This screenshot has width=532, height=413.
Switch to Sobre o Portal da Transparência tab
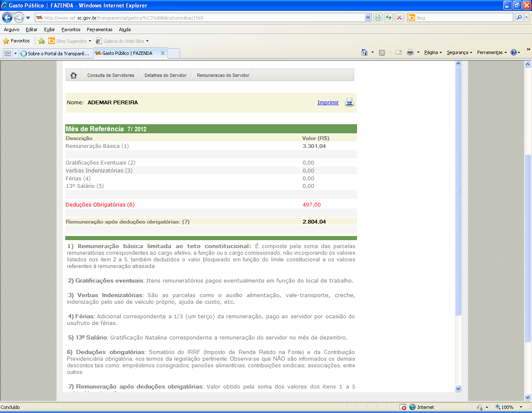(56, 53)
